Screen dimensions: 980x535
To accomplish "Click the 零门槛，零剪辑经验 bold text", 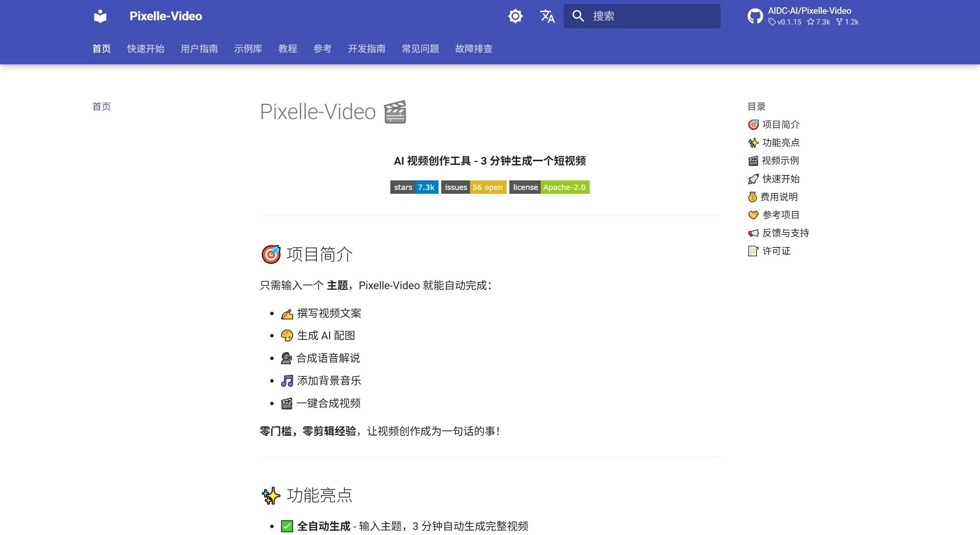I will click(x=308, y=432).
